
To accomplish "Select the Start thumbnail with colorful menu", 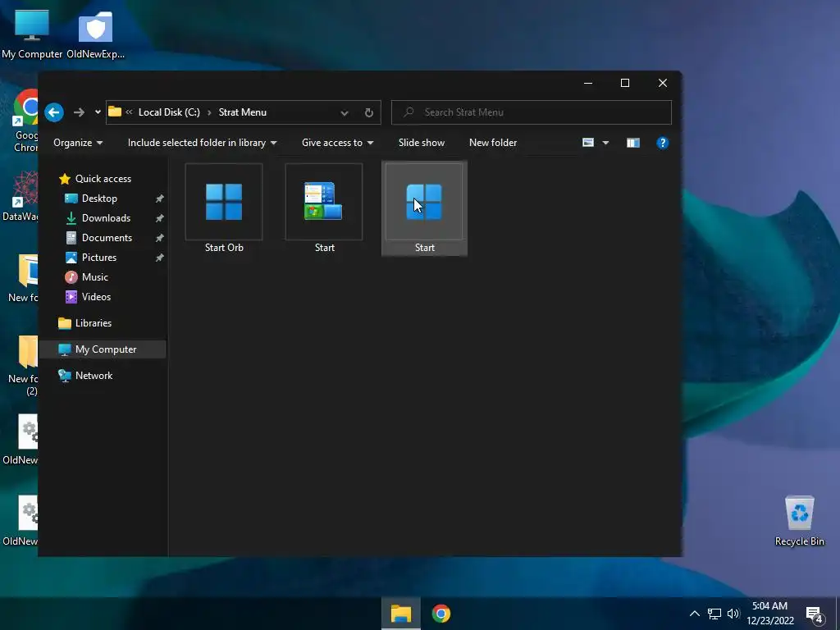I will click(324, 202).
